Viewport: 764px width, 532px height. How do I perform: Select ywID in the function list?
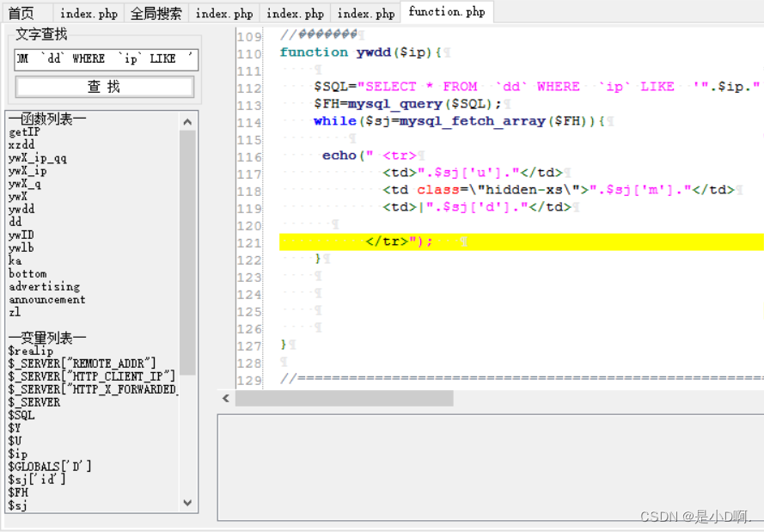21,235
